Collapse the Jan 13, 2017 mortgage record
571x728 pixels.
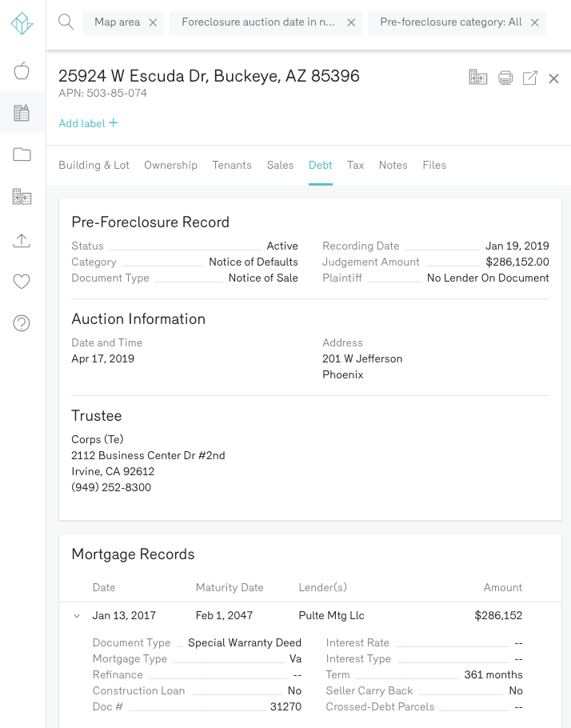(77, 616)
